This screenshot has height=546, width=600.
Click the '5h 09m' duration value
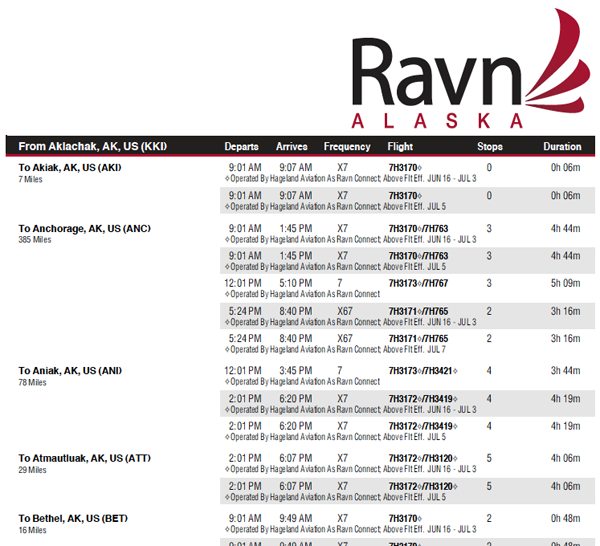point(565,283)
